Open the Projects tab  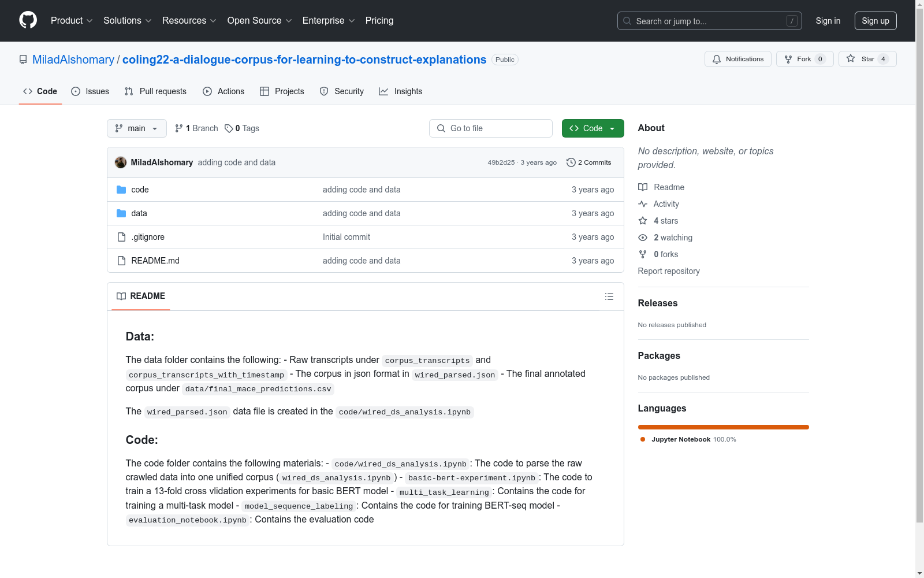[282, 91]
